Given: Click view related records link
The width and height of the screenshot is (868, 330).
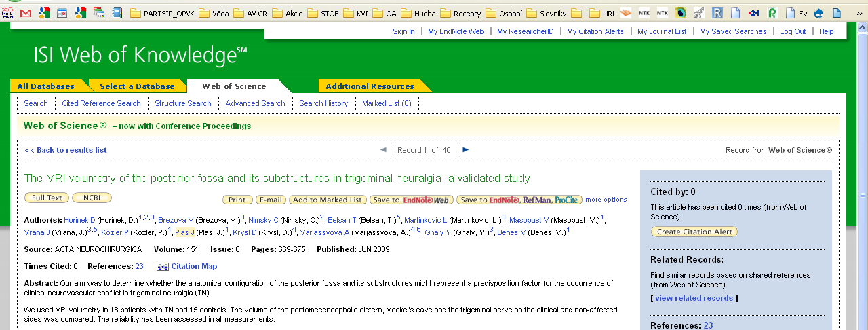Looking at the screenshot, I should pos(694,298).
